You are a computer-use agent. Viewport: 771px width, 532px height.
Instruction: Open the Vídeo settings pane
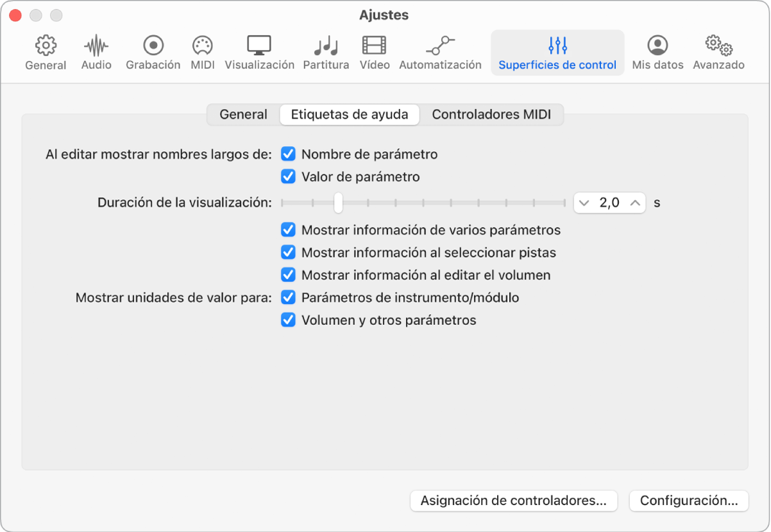coord(375,53)
